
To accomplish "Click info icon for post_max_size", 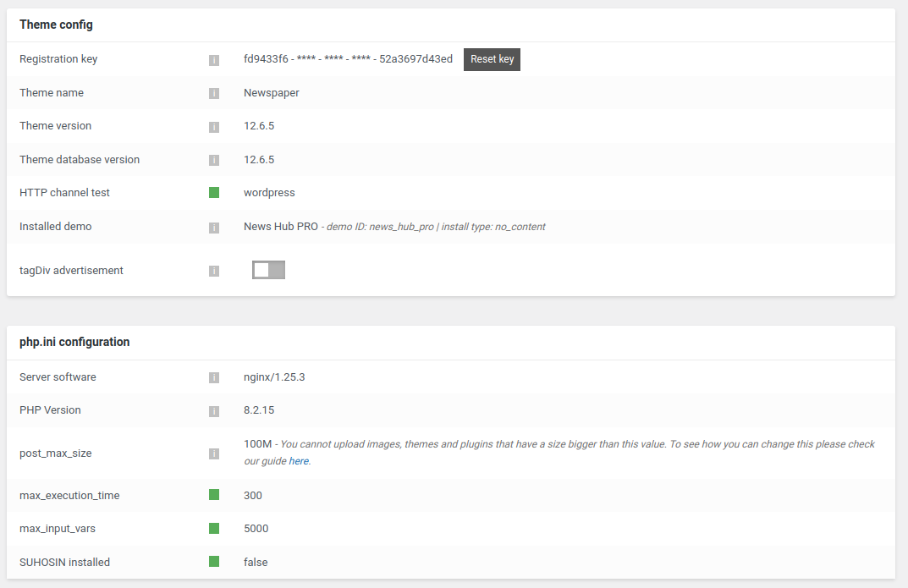I will pyautogui.click(x=214, y=453).
